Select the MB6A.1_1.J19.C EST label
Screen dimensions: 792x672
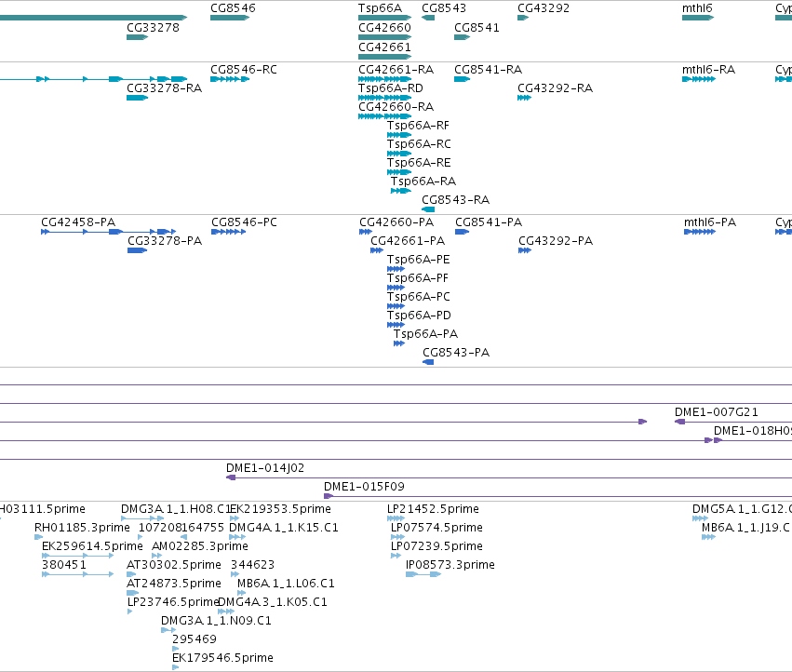(x=745, y=528)
